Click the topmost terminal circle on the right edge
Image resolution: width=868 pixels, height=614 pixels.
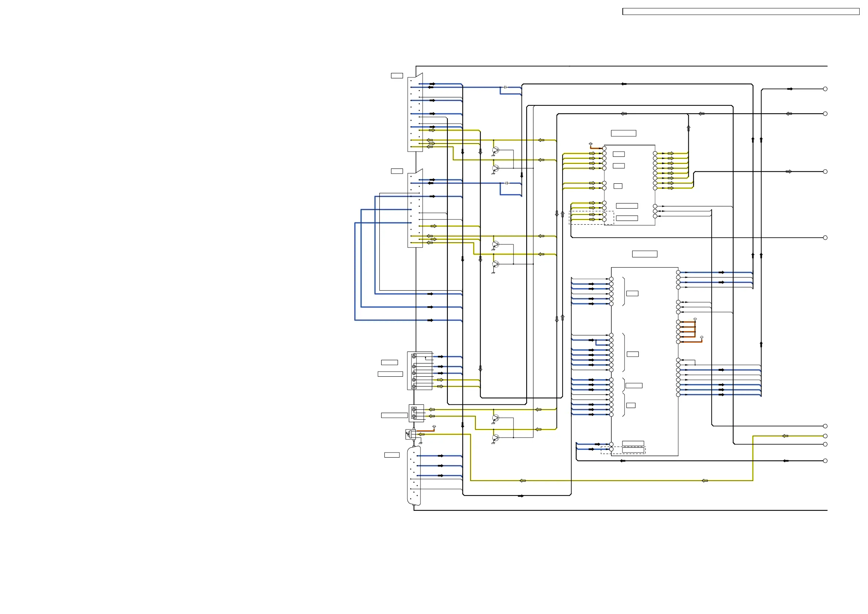[x=825, y=89]
